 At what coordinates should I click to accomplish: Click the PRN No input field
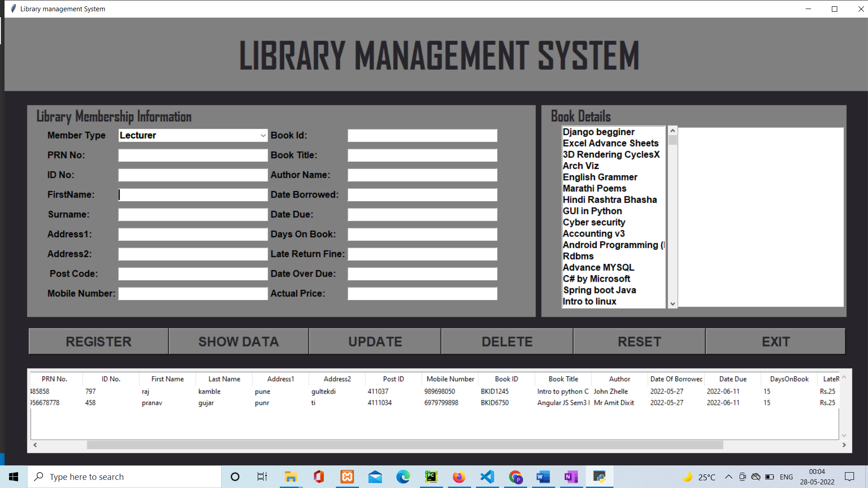tap(193, 155)
